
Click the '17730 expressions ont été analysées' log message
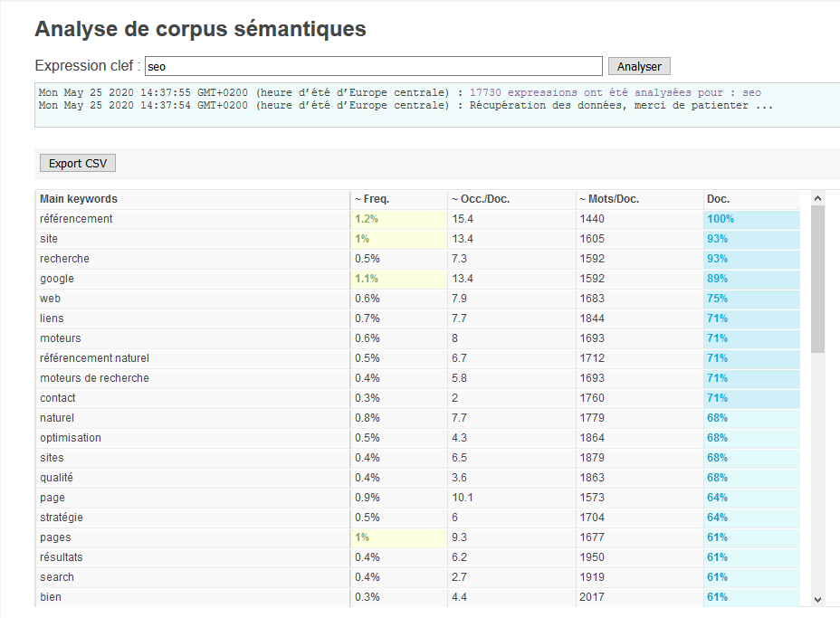[x=615, y=92]
